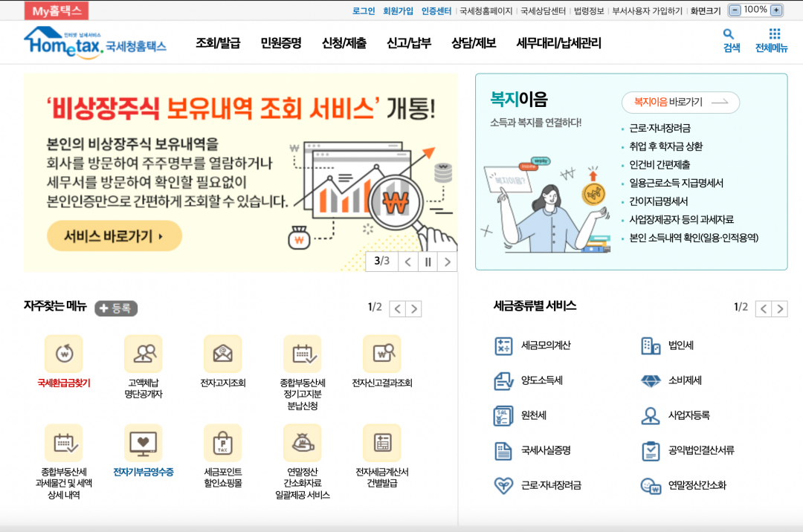Viewport: 803px width, 532px height.
Task: Click the 서비스 바로가기 banner button
Action: 115,236
